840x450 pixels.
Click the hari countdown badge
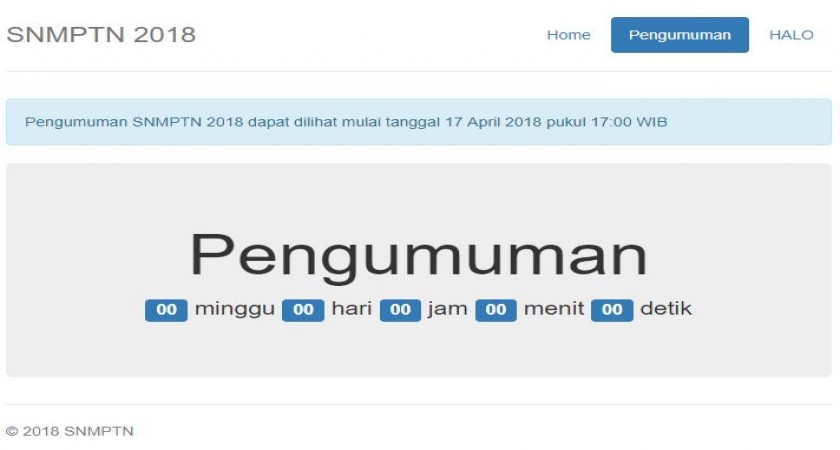[x=303, y=310]
